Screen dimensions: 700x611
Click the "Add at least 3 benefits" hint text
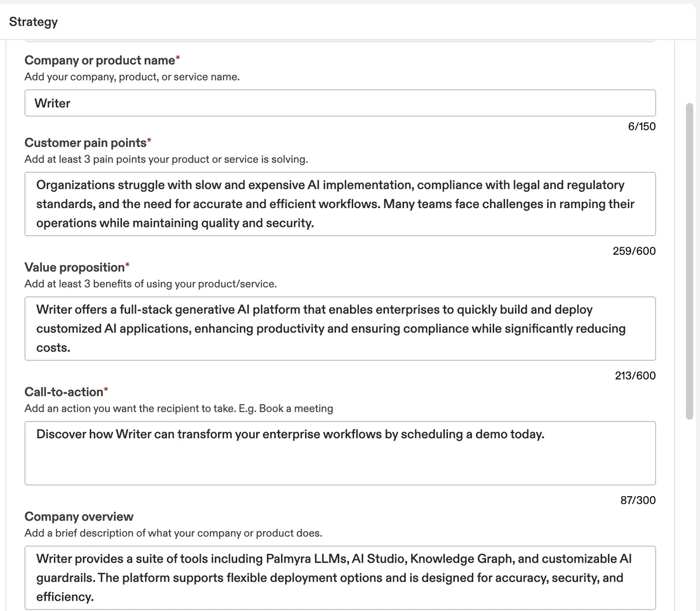(150, 284)
